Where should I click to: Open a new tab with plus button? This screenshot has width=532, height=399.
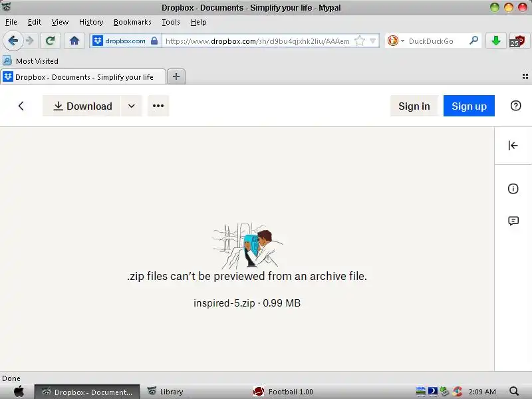coord(176,76)
